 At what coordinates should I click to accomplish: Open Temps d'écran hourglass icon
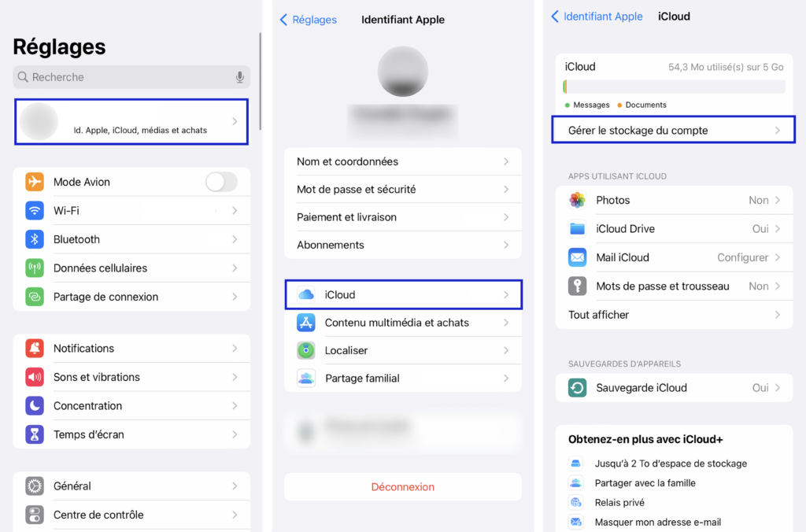click(x=35, y=434)
